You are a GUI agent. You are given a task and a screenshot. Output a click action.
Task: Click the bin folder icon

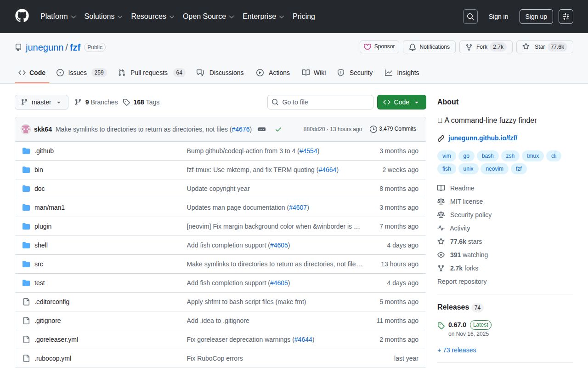click(x=26, y=170)
